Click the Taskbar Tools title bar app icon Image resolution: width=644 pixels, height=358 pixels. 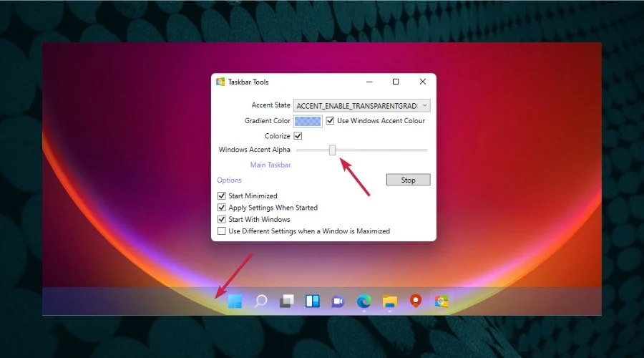tap(220, 82)
